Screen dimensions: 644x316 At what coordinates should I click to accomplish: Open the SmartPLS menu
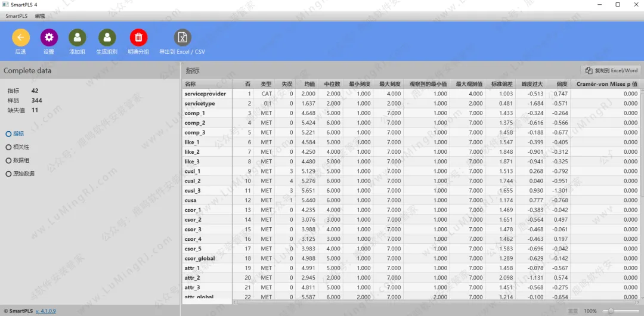pyautogui.click(x=17, y=16)
